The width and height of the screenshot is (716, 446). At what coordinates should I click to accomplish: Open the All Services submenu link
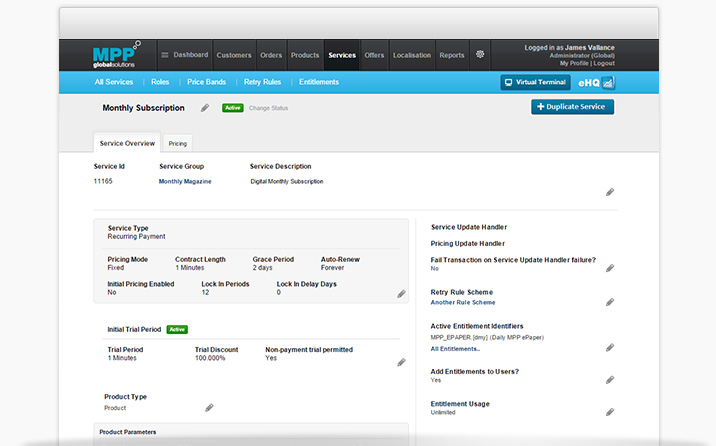point(114,82)
